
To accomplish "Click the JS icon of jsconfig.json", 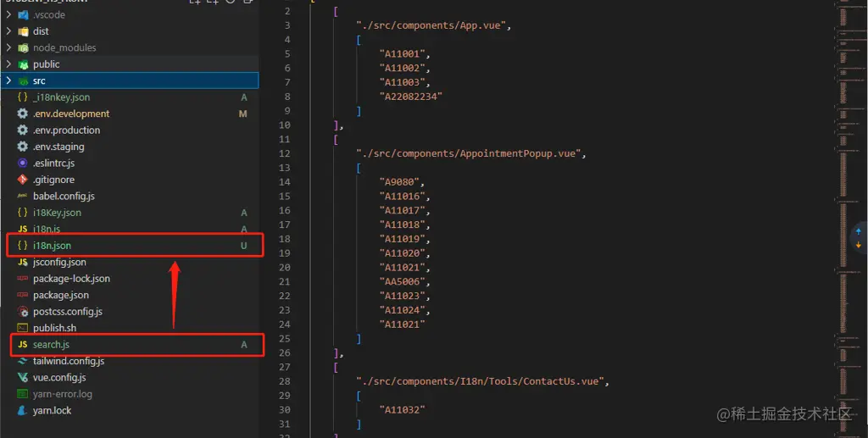I will click(23, 262).
